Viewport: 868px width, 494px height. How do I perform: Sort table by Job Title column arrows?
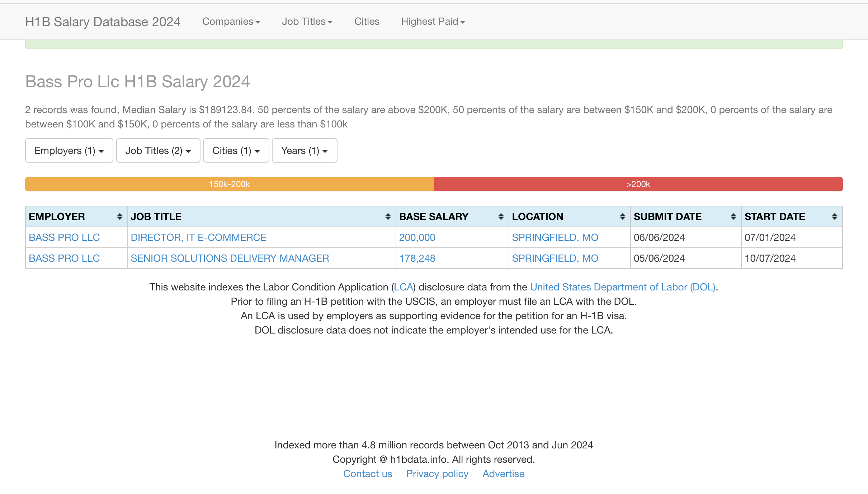pyautogui.click(x=388, y=216)
